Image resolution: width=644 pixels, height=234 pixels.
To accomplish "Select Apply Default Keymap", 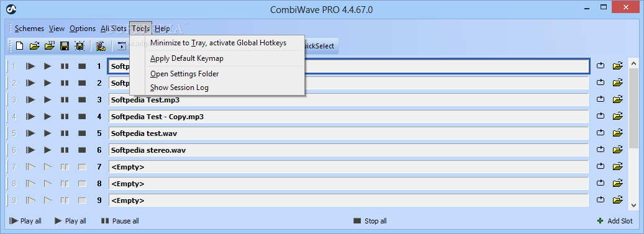I will tap(218, 58).
